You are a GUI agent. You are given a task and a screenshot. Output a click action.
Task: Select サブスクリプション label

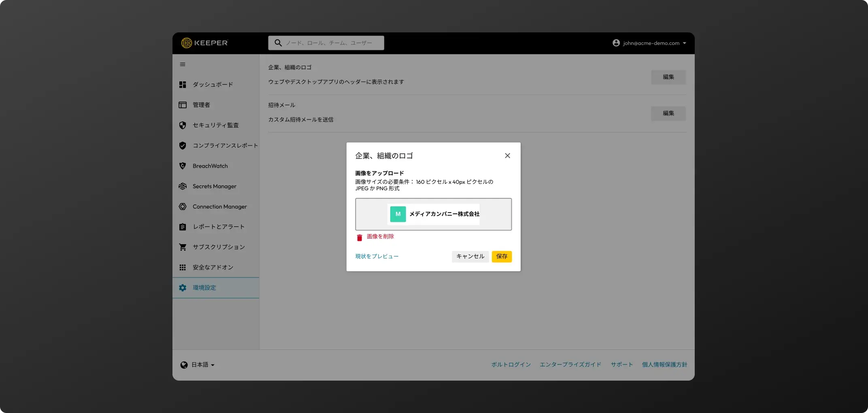click(219, 247)
